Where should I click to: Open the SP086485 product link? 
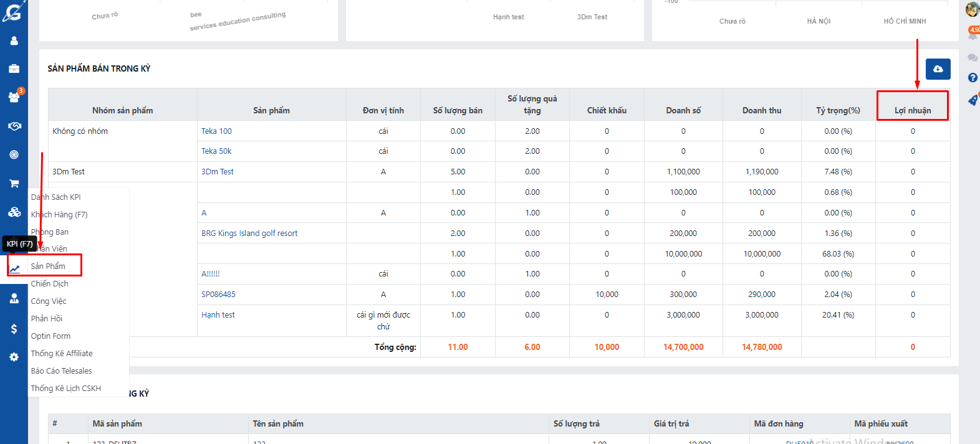(x=218, y=295)
